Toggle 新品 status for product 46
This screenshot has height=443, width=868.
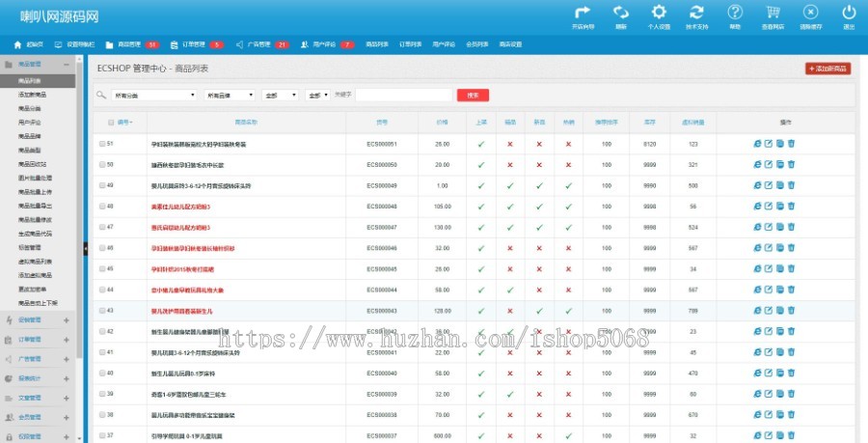539,248
